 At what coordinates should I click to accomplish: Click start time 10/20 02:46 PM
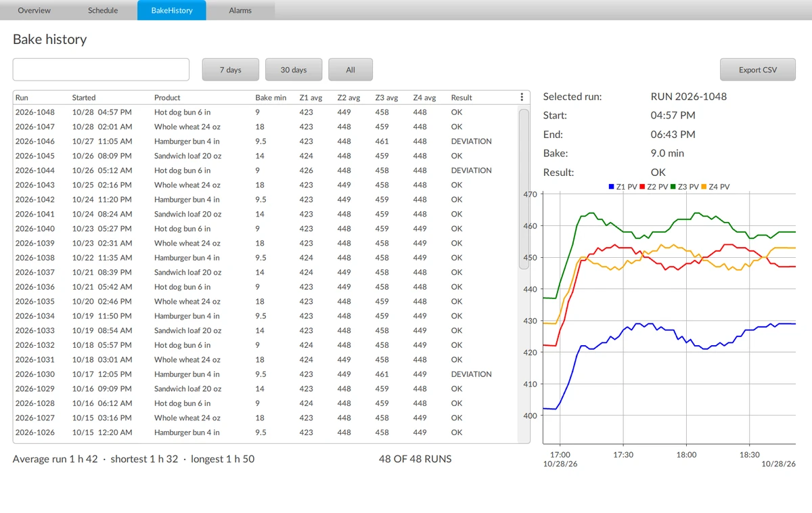coord(102,301)
